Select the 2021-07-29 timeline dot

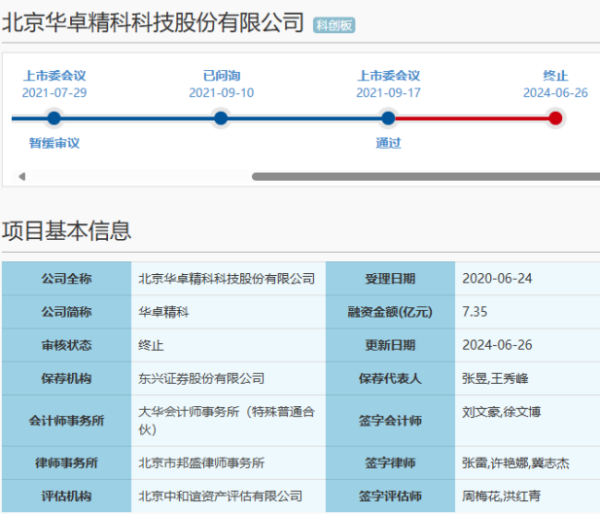[x=54, y=118]
